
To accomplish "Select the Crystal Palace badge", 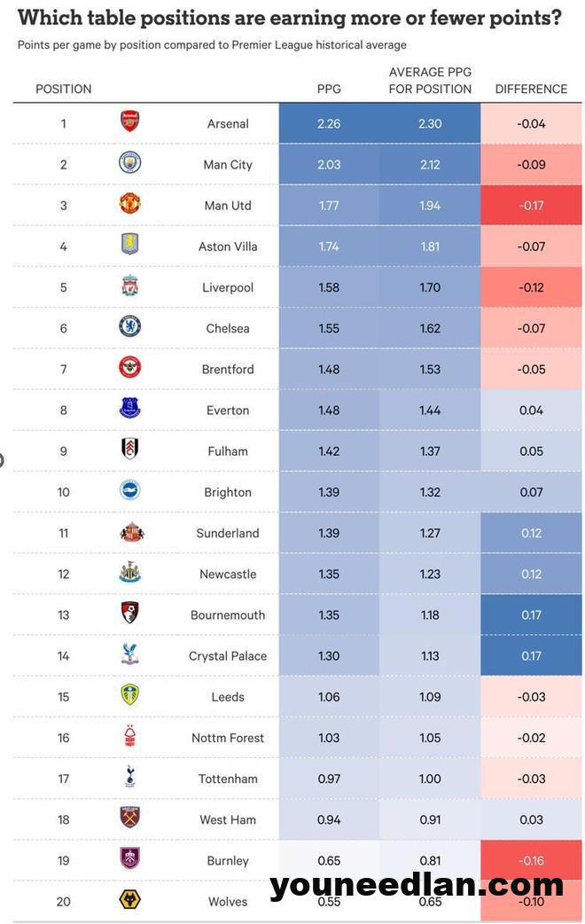I will 130,655.
